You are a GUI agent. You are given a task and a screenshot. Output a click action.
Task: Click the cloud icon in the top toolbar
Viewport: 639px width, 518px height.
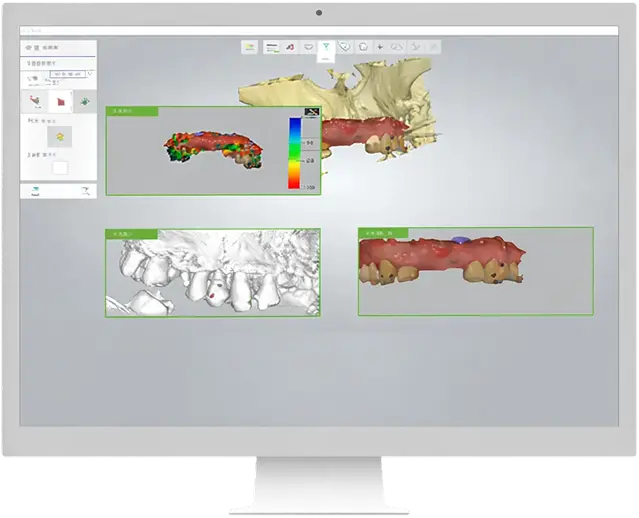397,47
